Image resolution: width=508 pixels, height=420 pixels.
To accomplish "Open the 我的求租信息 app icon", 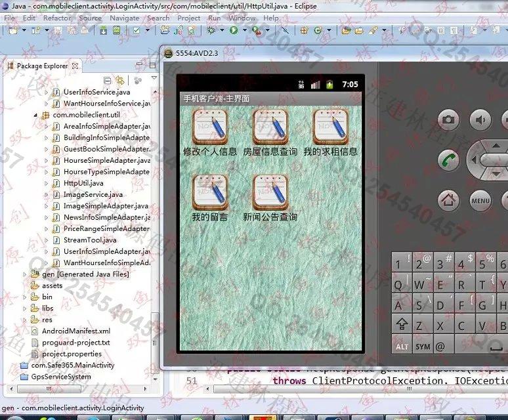I will 330,132.
